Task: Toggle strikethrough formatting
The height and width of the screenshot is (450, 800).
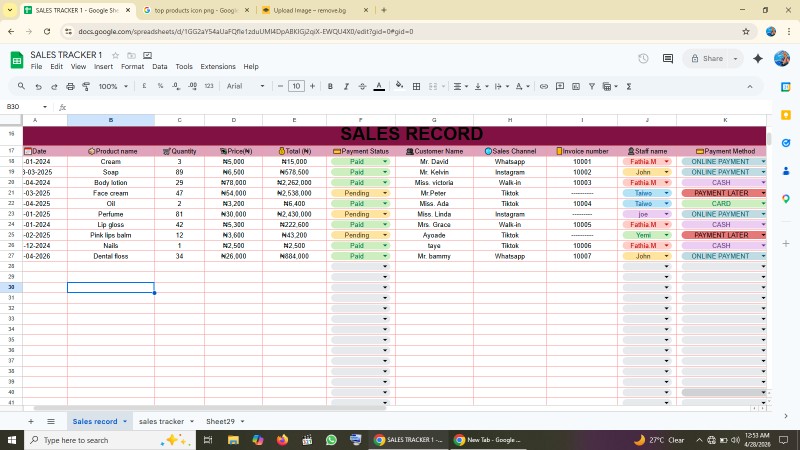Action: pos(362,87)
